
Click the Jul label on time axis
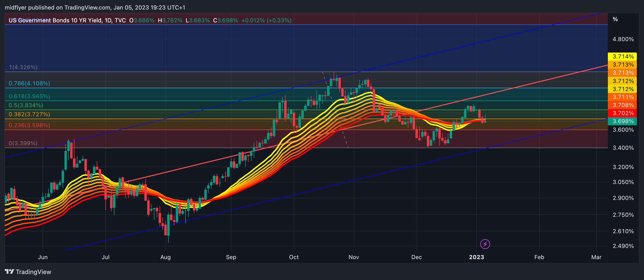[106, 257]
